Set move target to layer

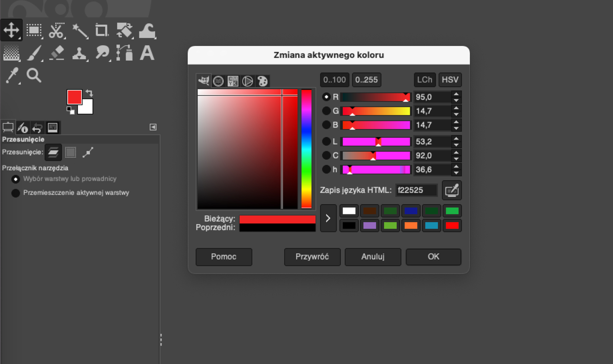pyautogui.click(x=53, y=152)
